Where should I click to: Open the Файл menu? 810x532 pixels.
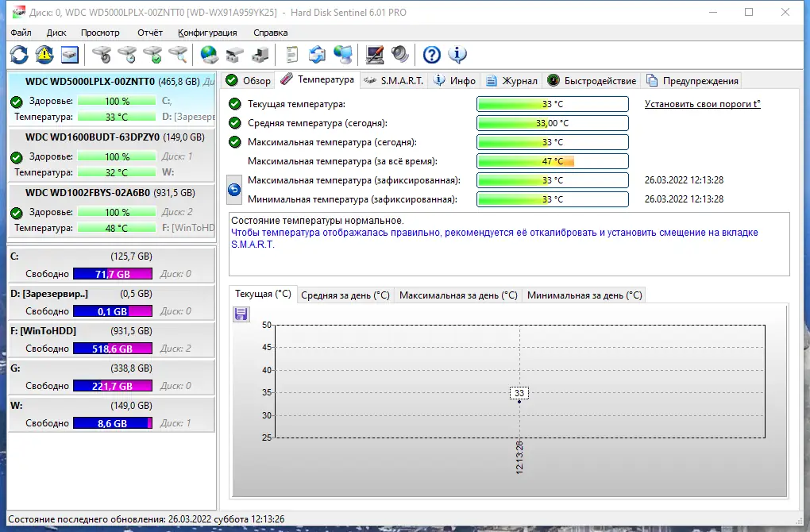point(21,33)
